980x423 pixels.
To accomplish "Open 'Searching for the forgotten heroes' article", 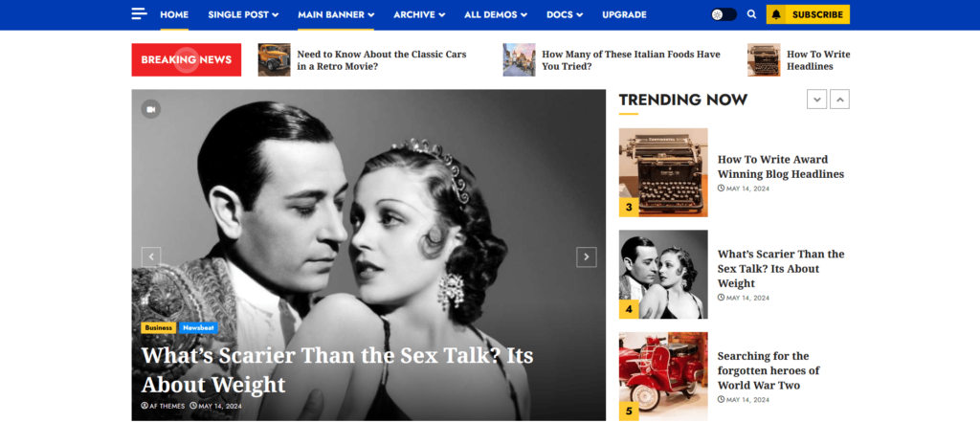I will [x=768, y=370].
